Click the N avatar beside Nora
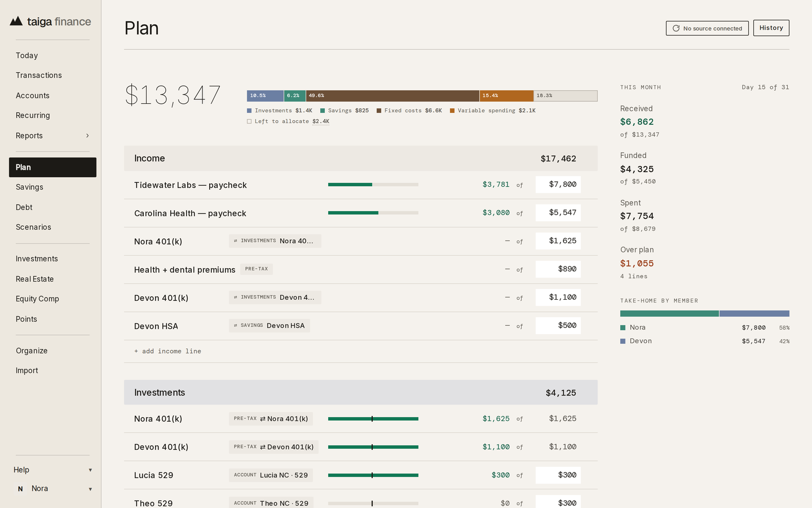Image resolution: width=812 pixels, height=508 pixels. point(20,489)
